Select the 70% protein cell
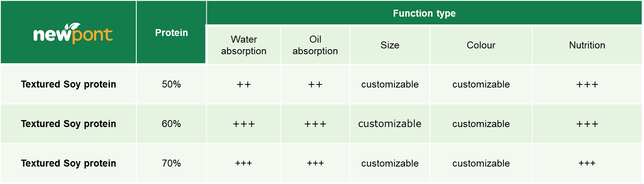The height and width of the screenshot is (184, 644). click(172, 163)
